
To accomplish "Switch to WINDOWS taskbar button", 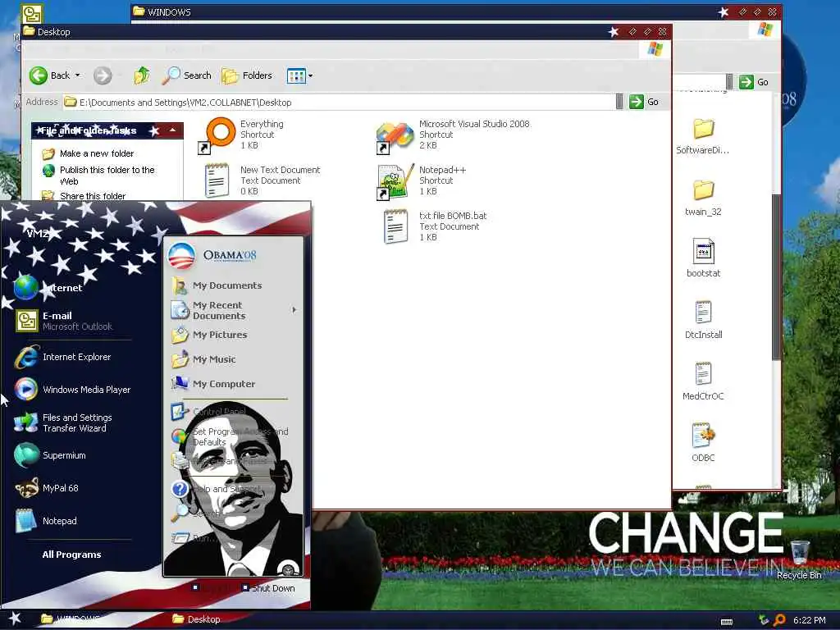I will point(70,619).
